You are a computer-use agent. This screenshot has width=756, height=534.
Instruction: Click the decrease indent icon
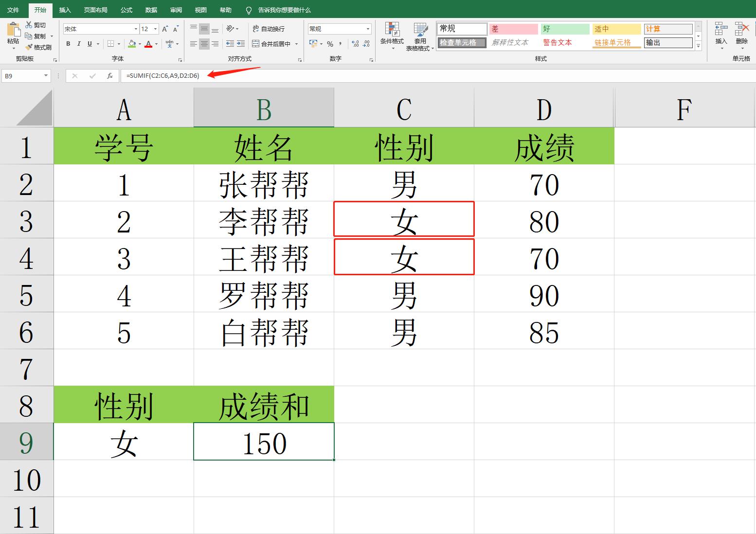pos(230,44)
